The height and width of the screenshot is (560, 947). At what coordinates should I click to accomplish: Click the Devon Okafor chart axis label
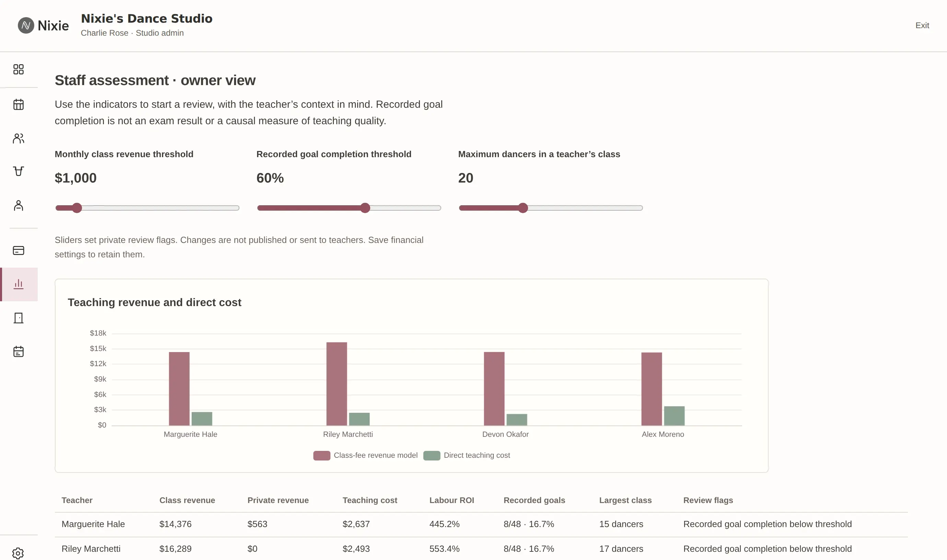pos(505,434)
